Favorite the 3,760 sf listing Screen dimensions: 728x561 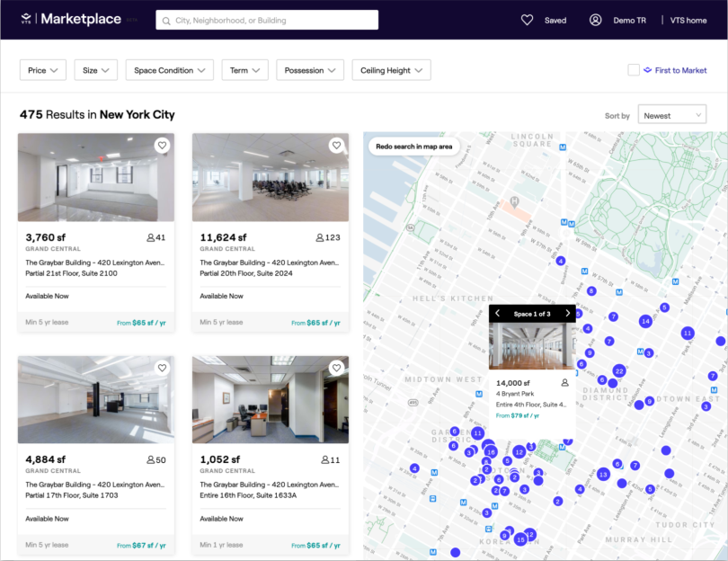click(x=162, y=146)
